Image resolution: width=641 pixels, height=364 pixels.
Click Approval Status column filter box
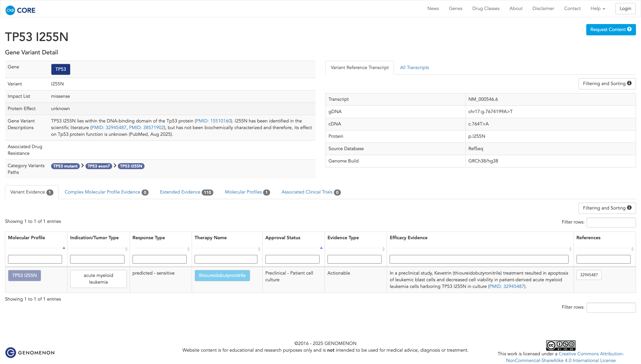tap(292, 259)
